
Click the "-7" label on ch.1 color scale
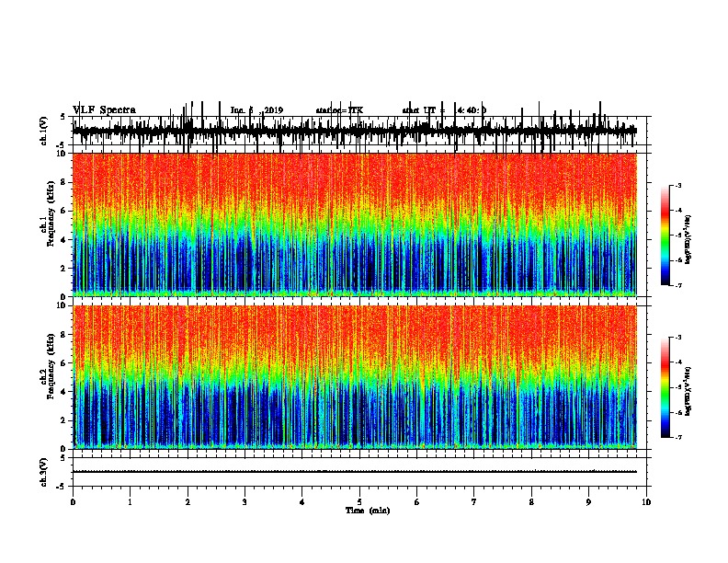677,285
